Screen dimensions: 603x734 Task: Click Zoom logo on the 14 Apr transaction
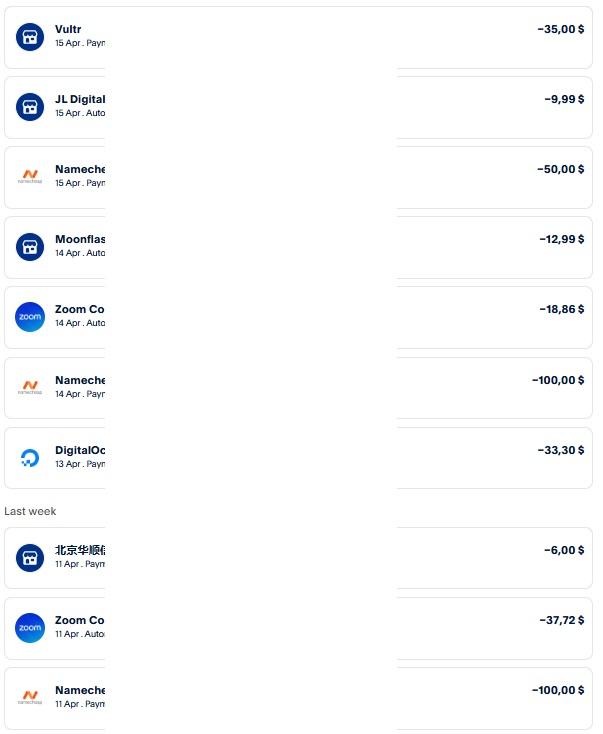30,317
